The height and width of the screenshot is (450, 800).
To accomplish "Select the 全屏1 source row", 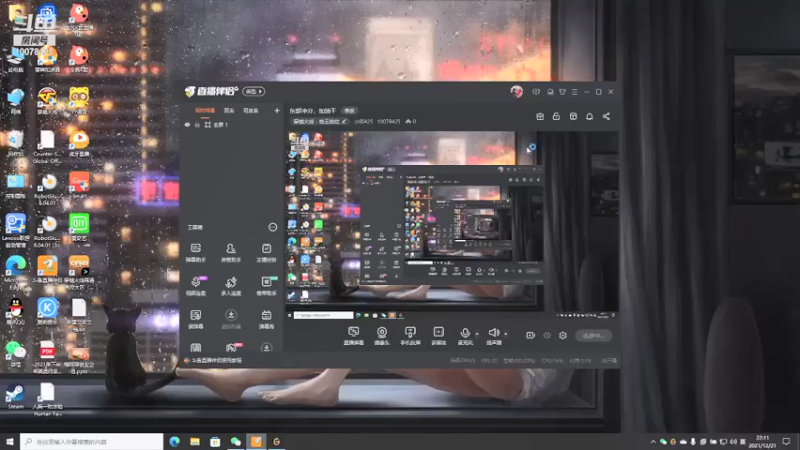I will pyautogui.click(x=232, y=124).
